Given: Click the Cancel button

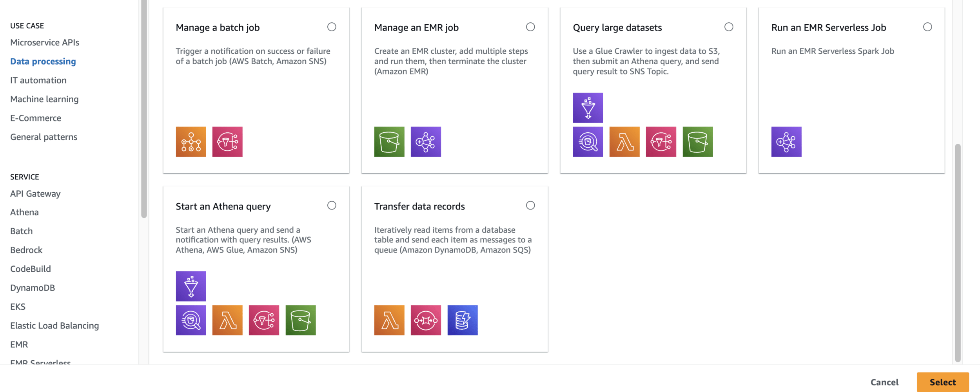Looking at the screenshot, I should 884,382.
